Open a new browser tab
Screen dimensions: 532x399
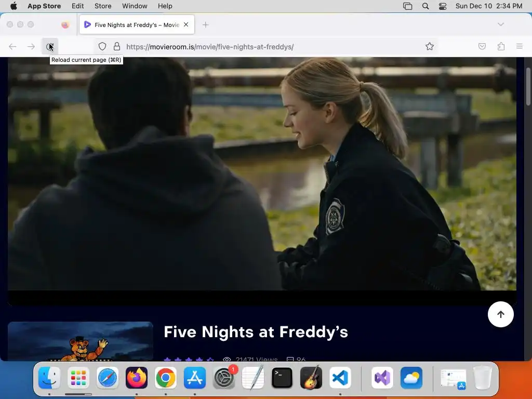coord(206,25)
